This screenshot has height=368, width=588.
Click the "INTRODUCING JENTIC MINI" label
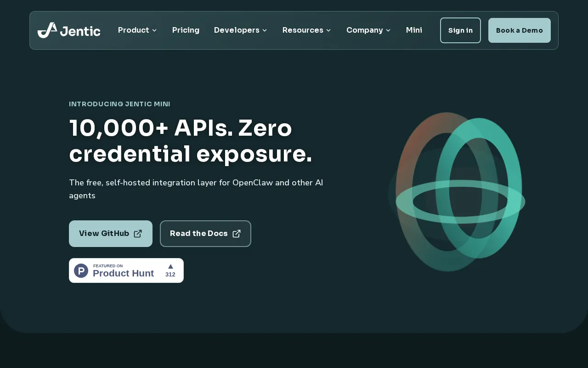point(119,104)
